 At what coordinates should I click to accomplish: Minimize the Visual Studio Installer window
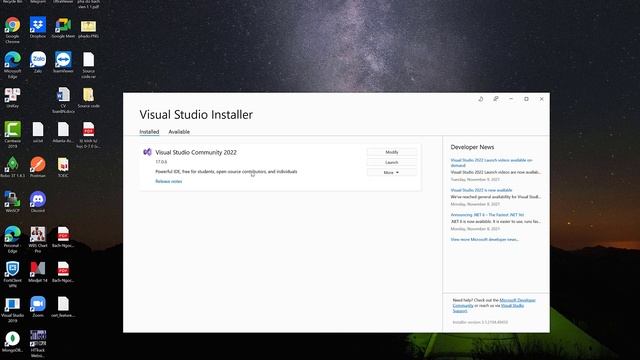point(511,99)
